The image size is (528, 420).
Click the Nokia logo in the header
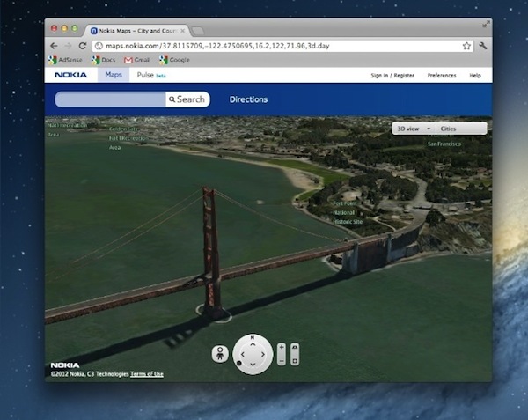click(x=71, y=75)
